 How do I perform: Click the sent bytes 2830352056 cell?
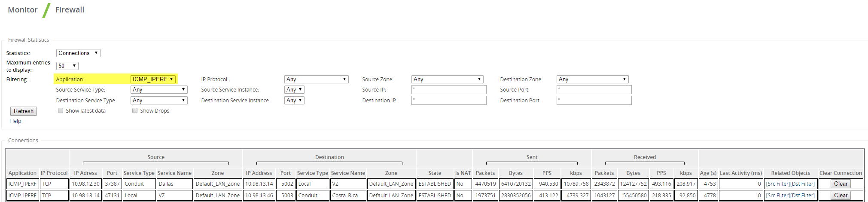pos(516,196)
